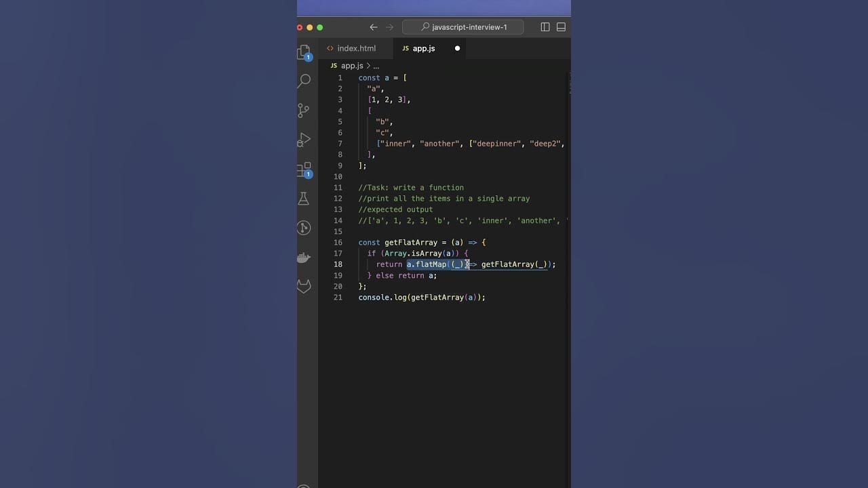Click the '//expected output' comment

(395, 209)
